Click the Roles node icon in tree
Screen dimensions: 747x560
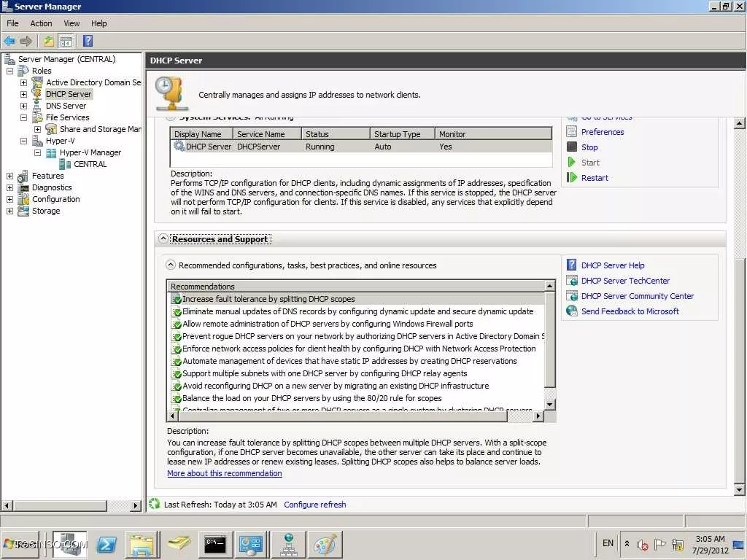click(23, 71)
